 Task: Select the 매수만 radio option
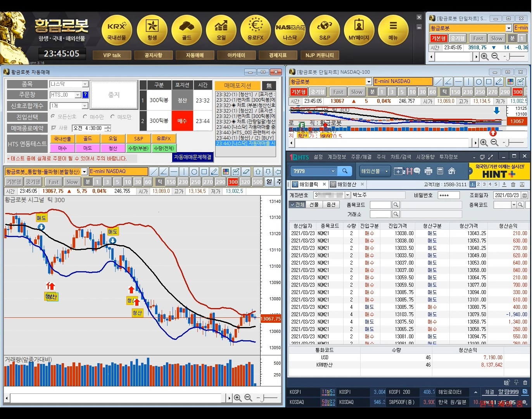pos(93,117)
